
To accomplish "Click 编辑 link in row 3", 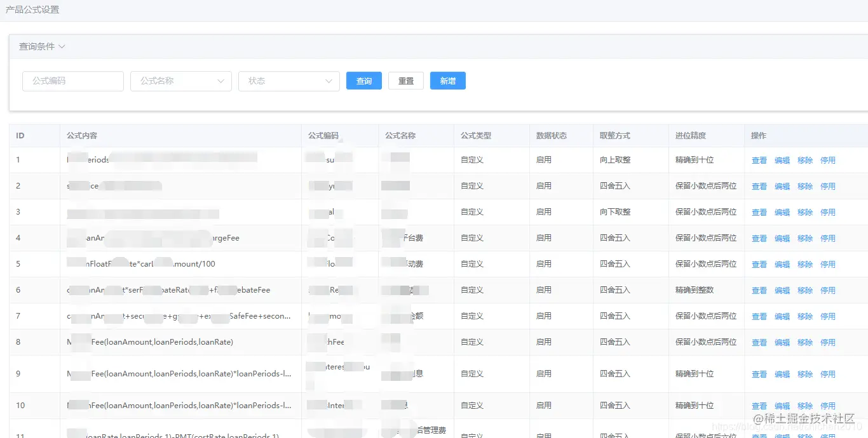I will pos(782,213).
